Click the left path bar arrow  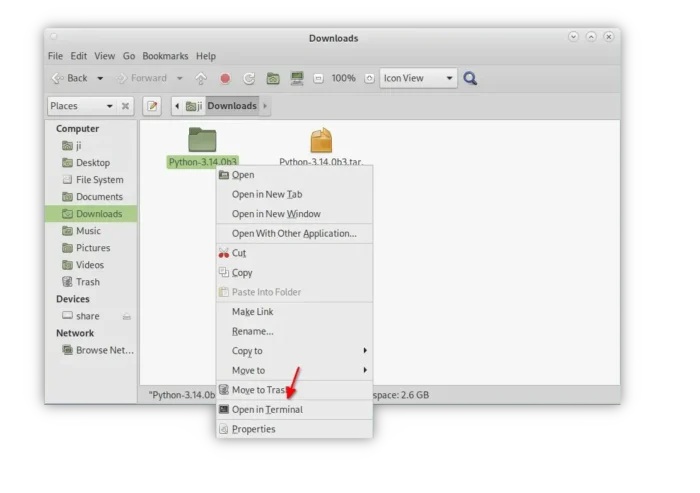pyautogui.click(x=177, y=106)
